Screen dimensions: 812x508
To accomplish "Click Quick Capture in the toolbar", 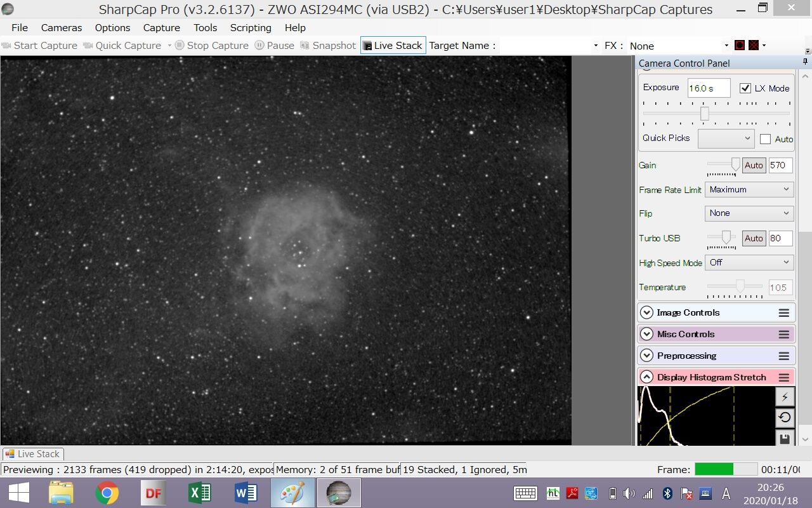I will [122, 46].
